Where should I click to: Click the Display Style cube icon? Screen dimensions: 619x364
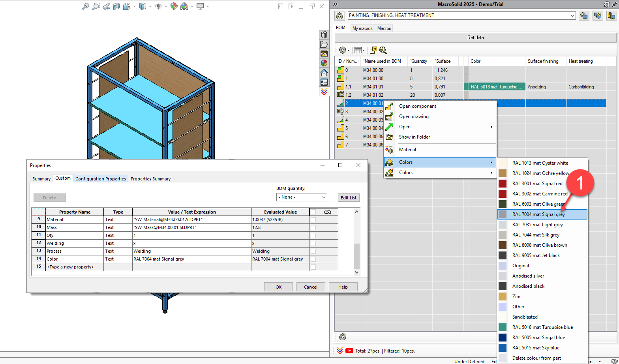(143, 6)
